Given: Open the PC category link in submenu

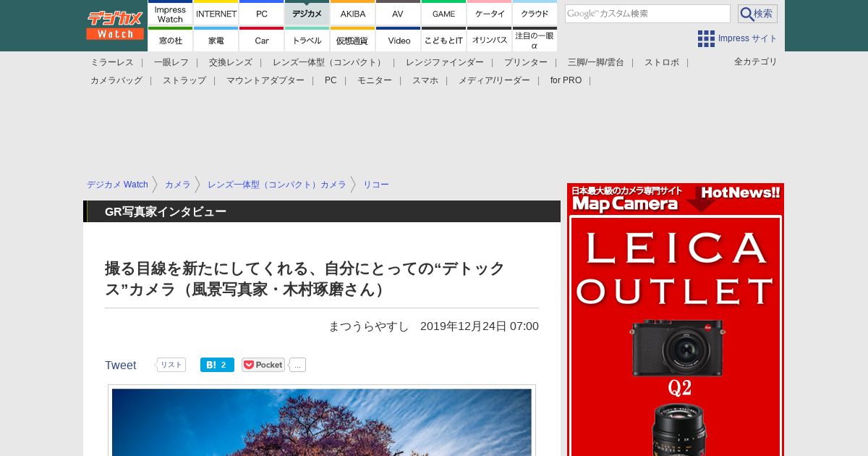Looking at the screenshot, I should coord(331,80).
